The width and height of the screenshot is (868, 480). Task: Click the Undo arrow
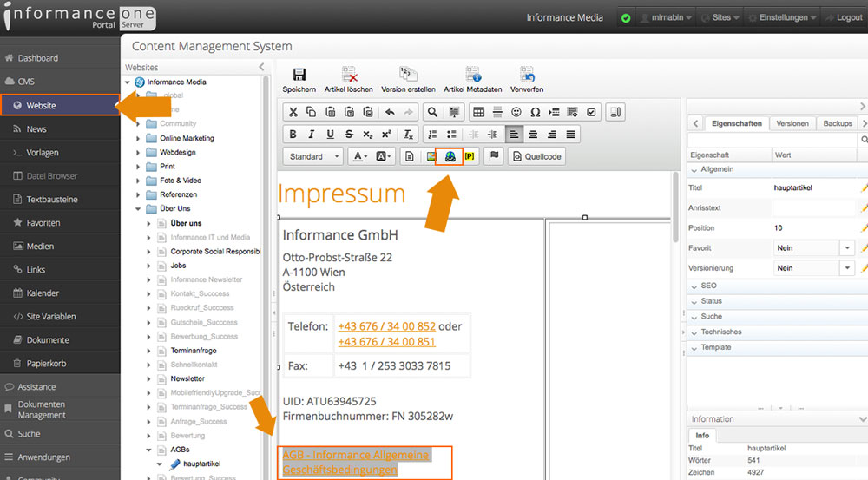pyautogui.click(x=390, y=112)
